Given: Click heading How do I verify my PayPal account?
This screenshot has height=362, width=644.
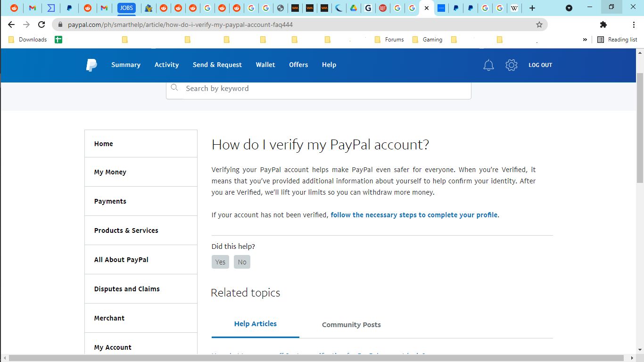Looking at the screenshot, I should coord(321,144).
